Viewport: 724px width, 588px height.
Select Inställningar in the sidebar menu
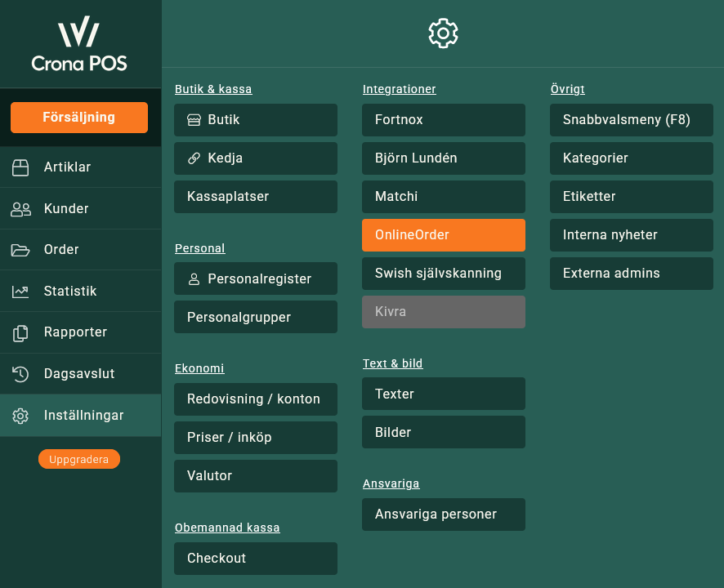point(80,416)
